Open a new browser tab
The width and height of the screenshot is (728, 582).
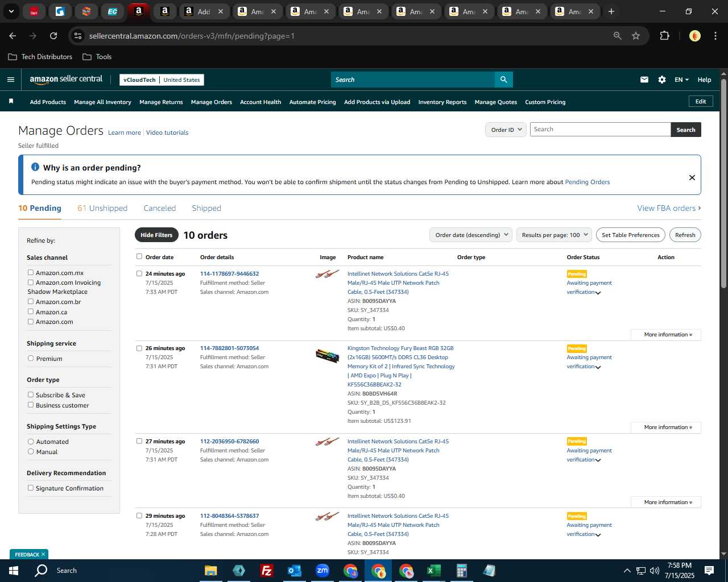[611, 11]
